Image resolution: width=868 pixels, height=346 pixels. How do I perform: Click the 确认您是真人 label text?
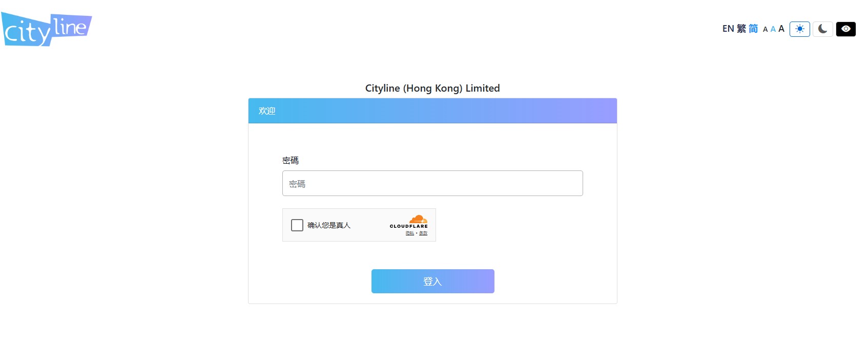point(329,225)
